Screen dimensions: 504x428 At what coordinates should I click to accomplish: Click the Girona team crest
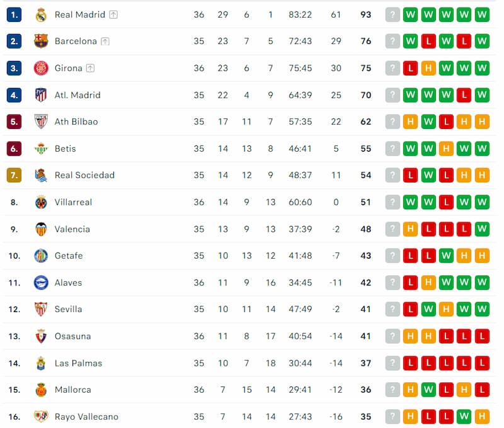point(41,68)
